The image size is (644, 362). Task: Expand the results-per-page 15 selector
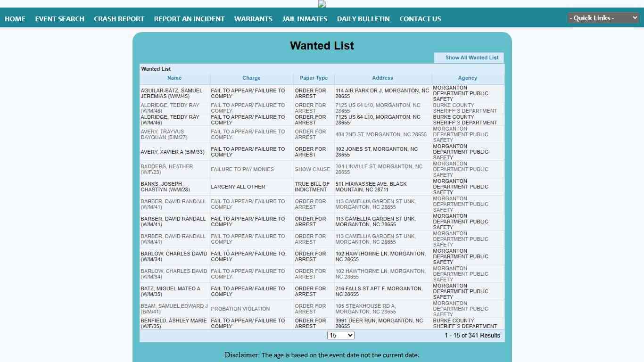[x=340, y=335]
